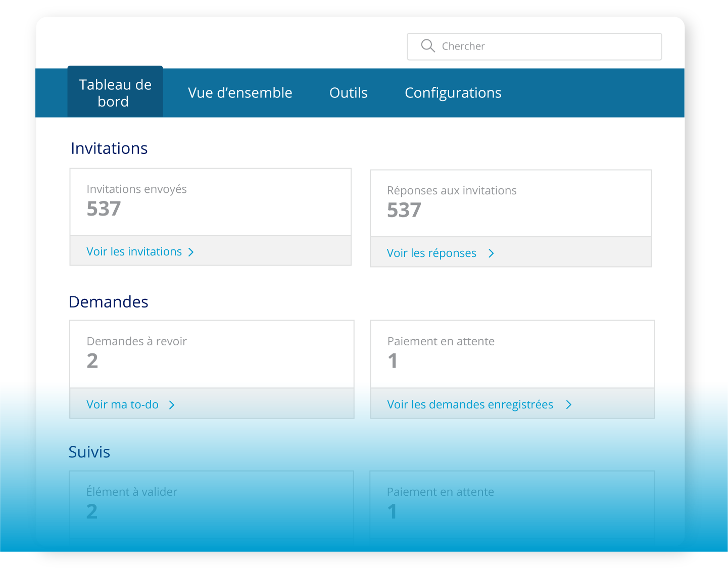Open the Configurations tab
The width and height of the screenshot is (728, 573).
(x=453, y=92)
